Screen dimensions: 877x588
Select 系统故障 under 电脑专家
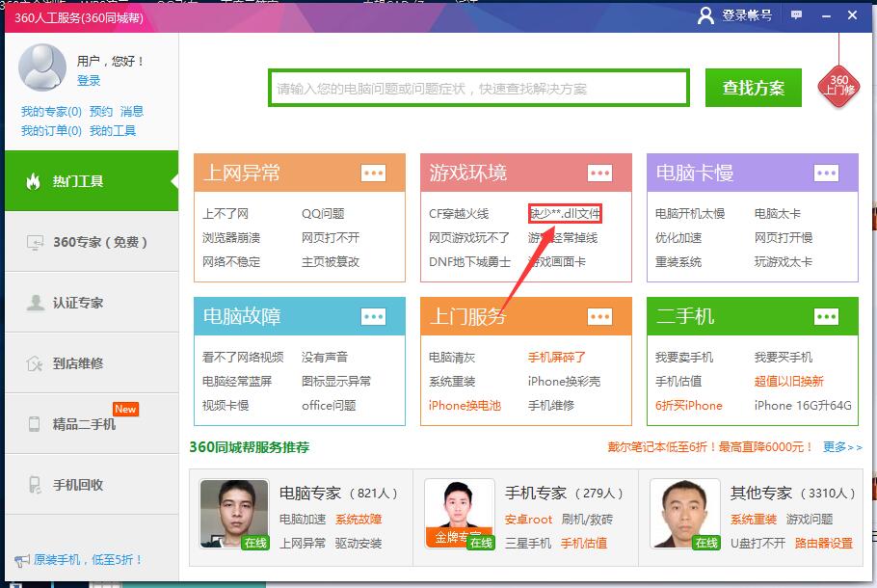[x=359, y=520]
